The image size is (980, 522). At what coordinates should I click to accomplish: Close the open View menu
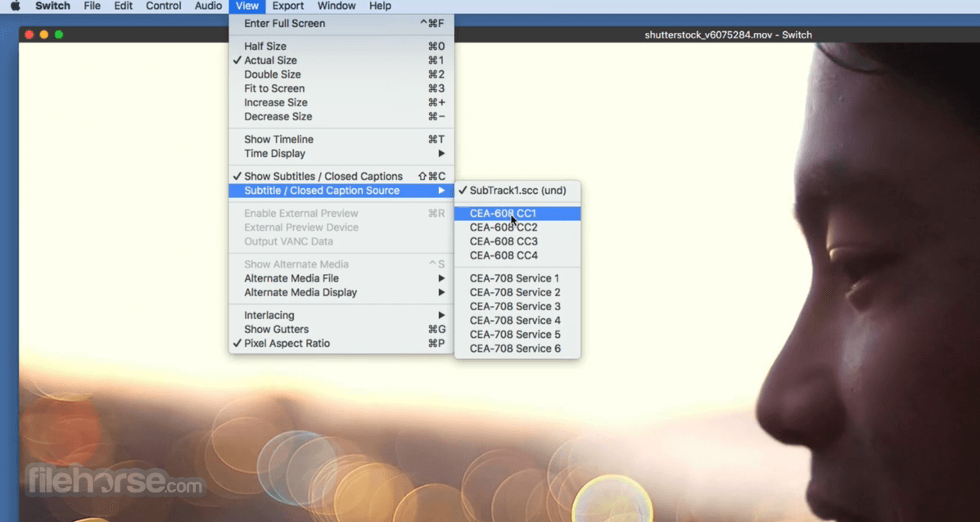coord(247,7)
